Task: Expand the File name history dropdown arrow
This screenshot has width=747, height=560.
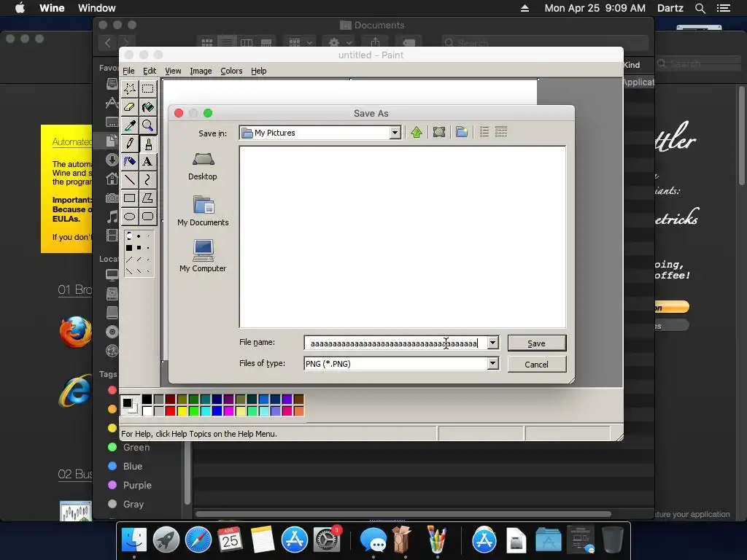Action: coord(492,343)
